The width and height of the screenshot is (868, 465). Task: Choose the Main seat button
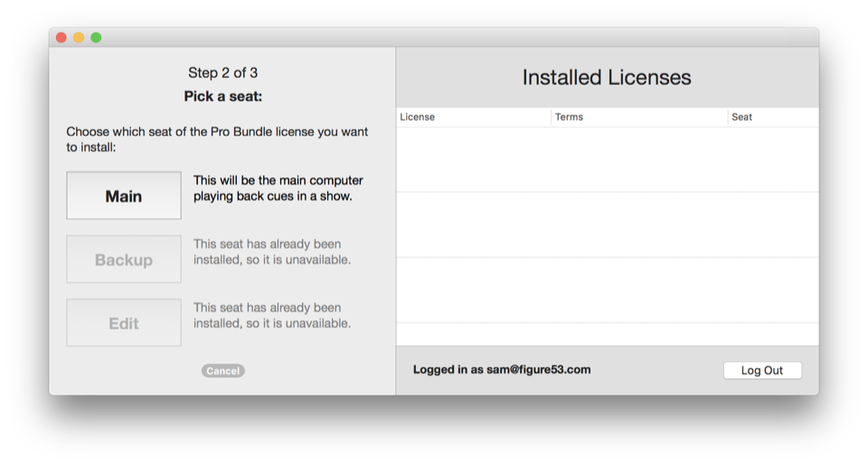point(124,196)
